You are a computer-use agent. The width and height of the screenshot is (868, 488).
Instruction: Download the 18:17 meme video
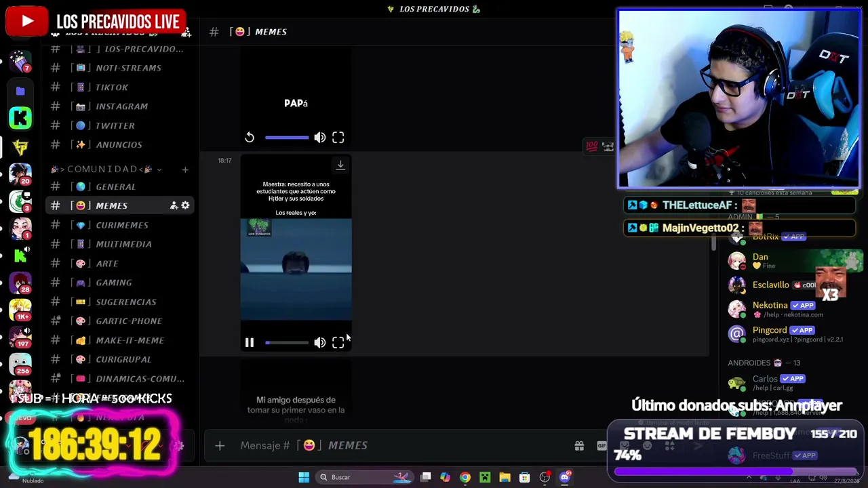340,165
